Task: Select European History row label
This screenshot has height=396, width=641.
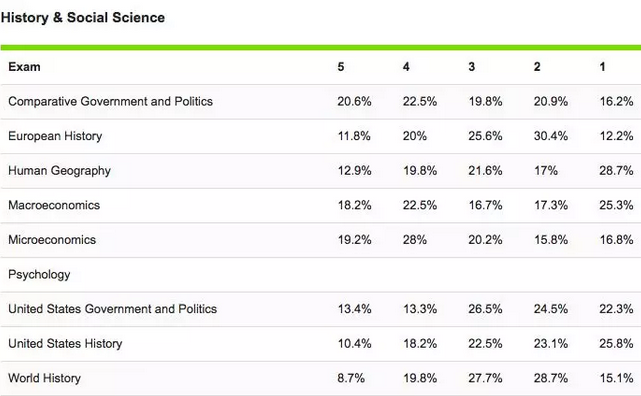Action: coord(55,136)
